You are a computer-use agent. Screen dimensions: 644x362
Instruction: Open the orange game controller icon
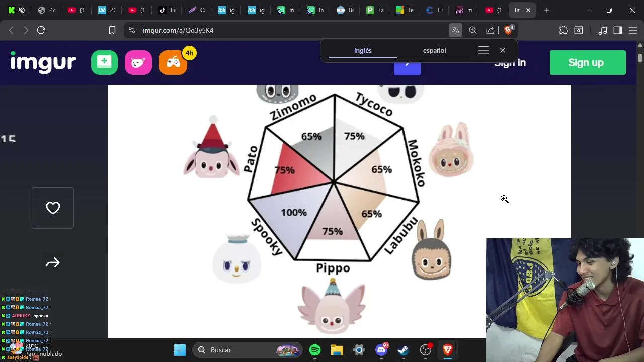coord(173,62)
